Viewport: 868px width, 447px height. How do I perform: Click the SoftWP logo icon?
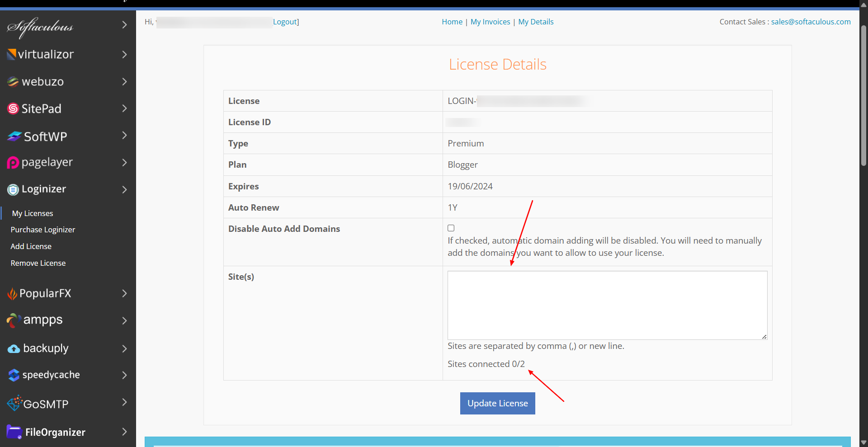(14, 136)
